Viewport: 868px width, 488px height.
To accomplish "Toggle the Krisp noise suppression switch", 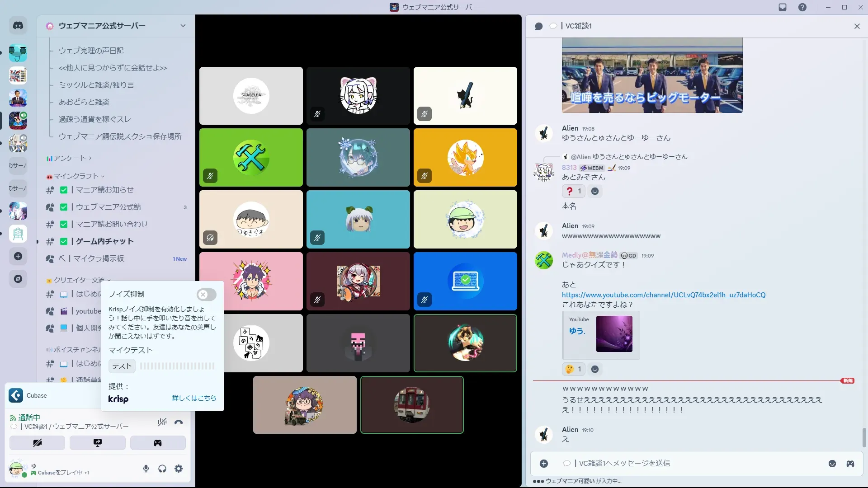I will 206,295.
